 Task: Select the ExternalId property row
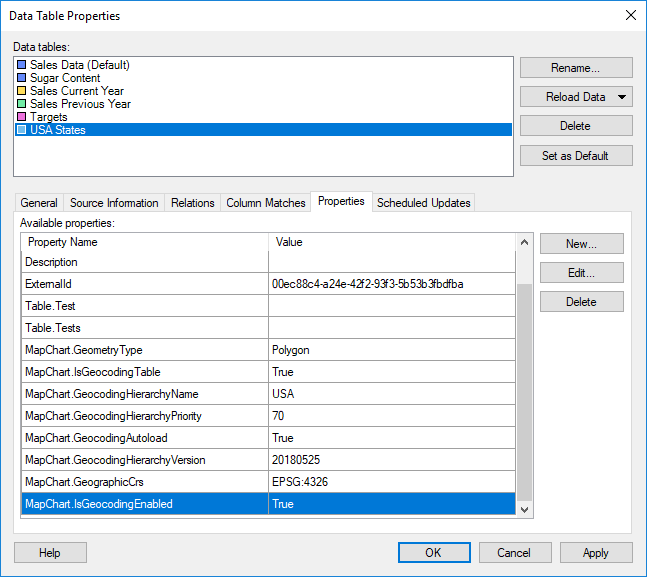click(x=268, y=284)
